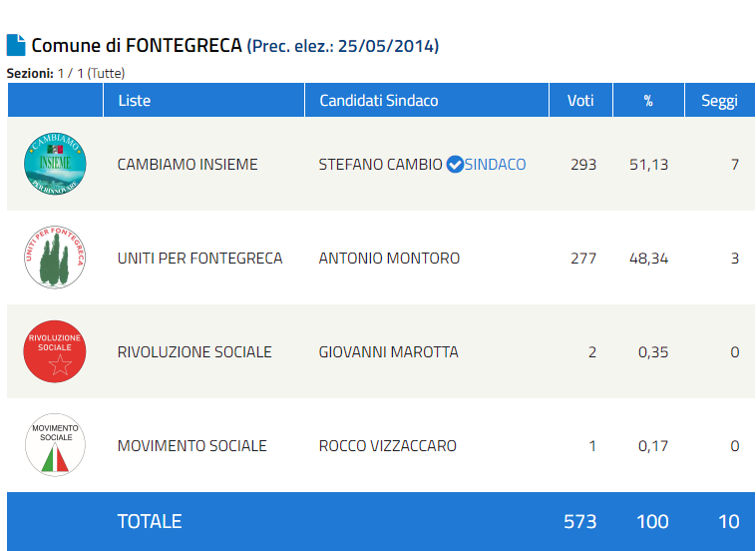The image size is (756, 551).
Task: Click the red Rivoluzione Sociale logo
Action: [x=55, y=351]
